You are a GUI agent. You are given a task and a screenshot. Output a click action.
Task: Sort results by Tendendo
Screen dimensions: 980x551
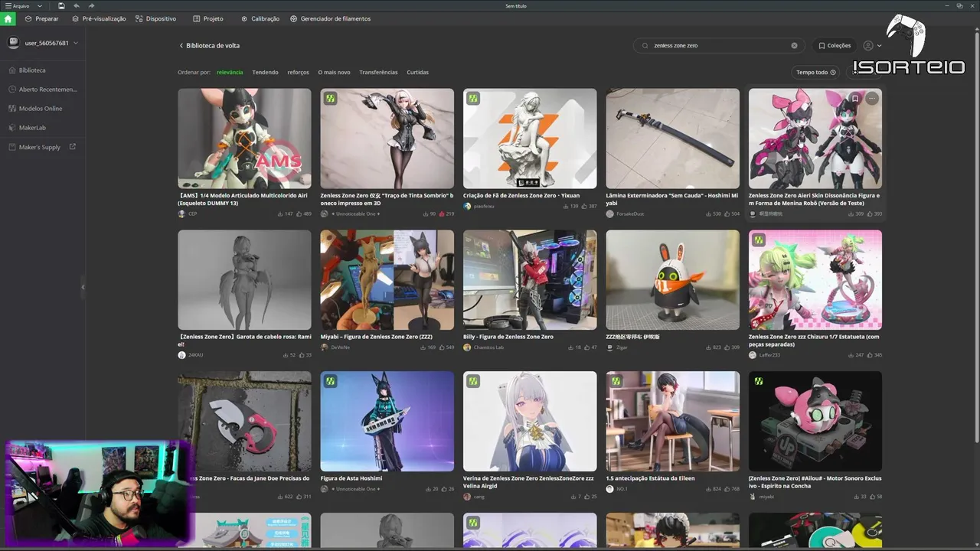click(266, 73)
